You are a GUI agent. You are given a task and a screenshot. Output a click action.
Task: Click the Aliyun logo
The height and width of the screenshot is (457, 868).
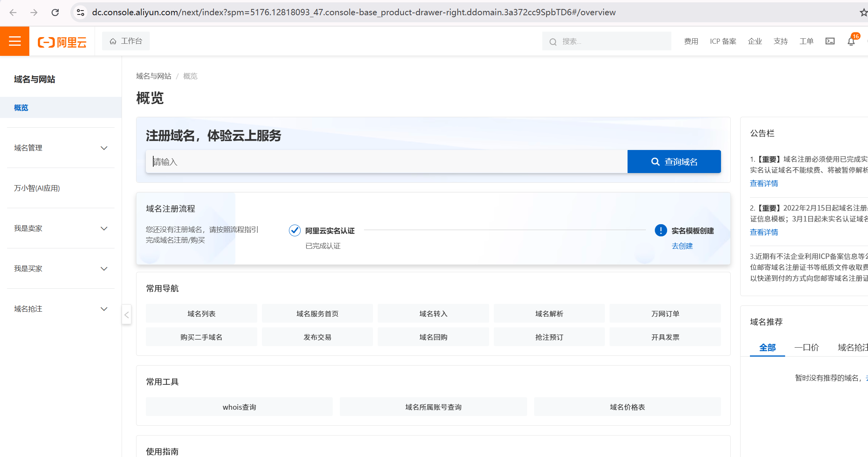[x=62, y=42]
